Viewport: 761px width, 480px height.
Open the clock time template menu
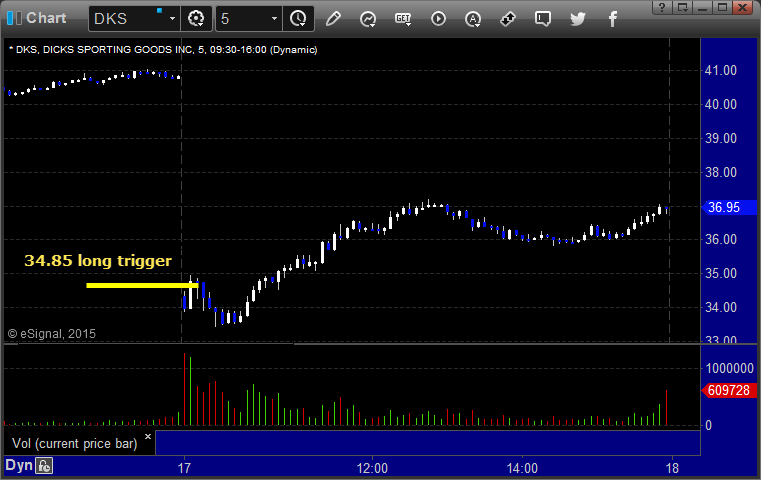click(x=298, y=19)
